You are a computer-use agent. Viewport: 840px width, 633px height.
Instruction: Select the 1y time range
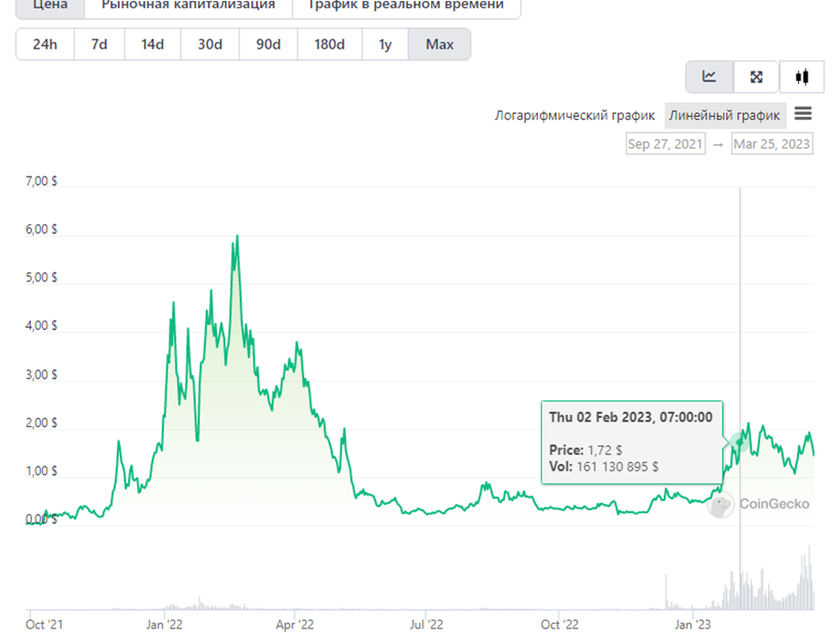(385, 45)
